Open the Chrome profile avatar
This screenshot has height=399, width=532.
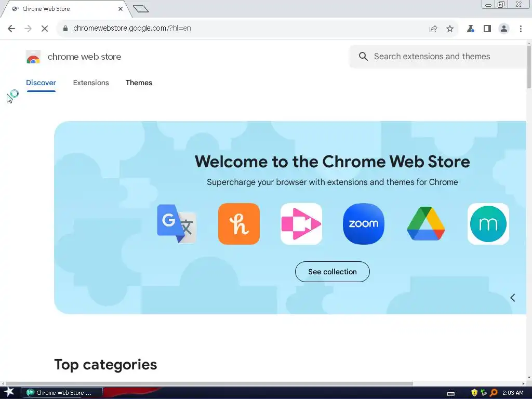[x=504, y=29]
